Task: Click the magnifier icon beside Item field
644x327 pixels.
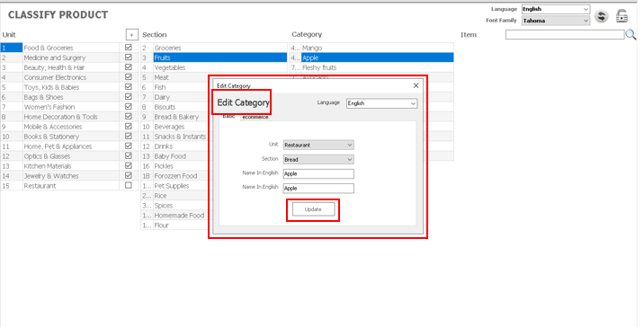Action: click(631, 35)
